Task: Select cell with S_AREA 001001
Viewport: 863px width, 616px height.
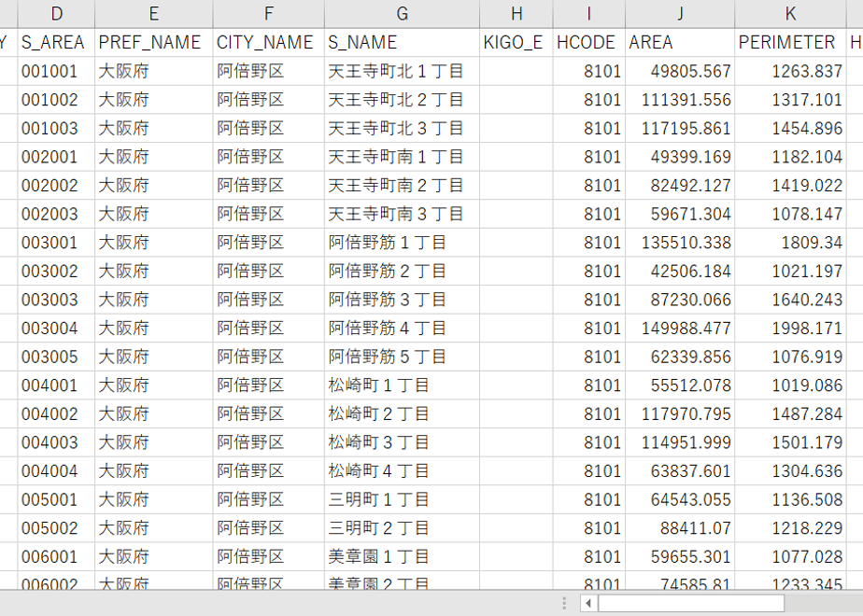Action: click(x=56, y=71)
